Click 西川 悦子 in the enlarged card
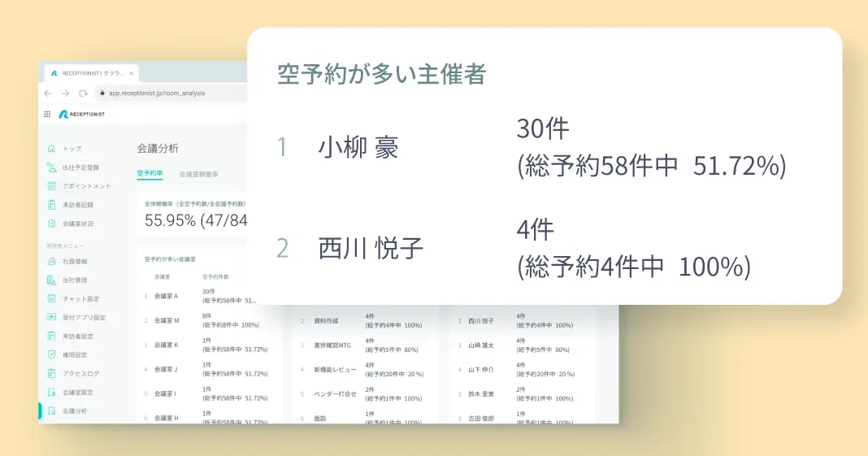868x456 pixels. coord(371,248)
